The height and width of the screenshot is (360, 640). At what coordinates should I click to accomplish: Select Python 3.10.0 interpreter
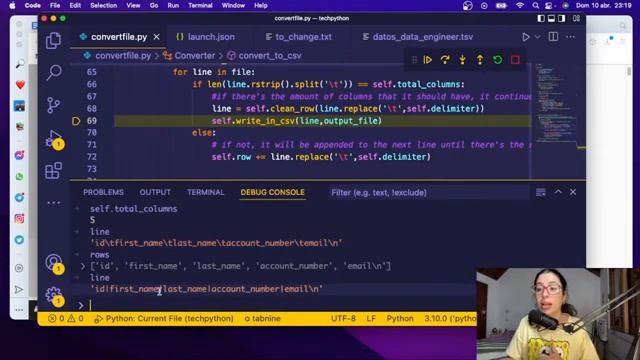[x=450, y=318]
